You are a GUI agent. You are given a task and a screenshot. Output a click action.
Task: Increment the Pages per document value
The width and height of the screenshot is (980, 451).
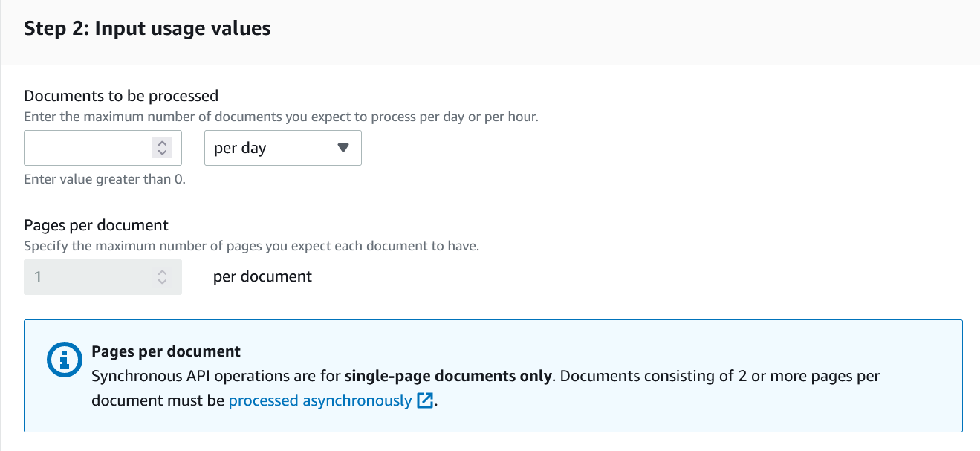(161, 273)
